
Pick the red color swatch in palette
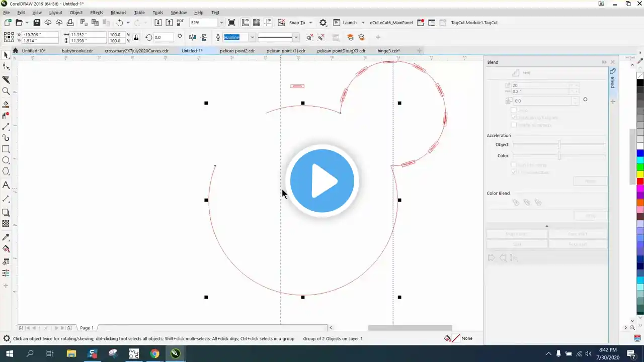point(640,181)
